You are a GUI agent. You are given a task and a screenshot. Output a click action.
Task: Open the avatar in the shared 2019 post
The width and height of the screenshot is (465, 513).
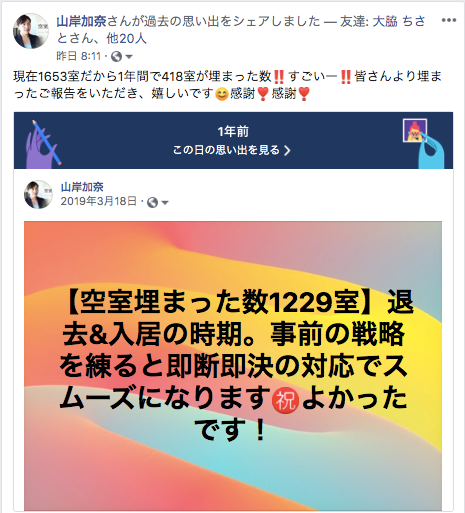coord(38,194)
